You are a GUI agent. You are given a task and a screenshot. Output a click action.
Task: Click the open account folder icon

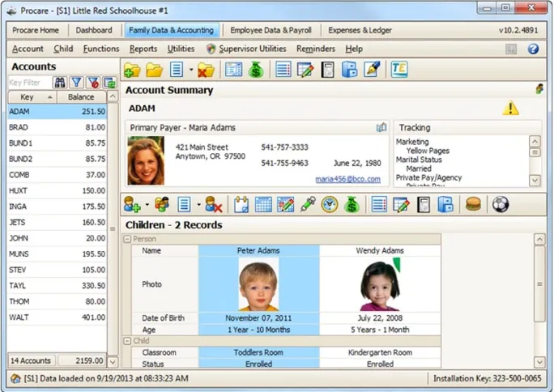(154, 70)
